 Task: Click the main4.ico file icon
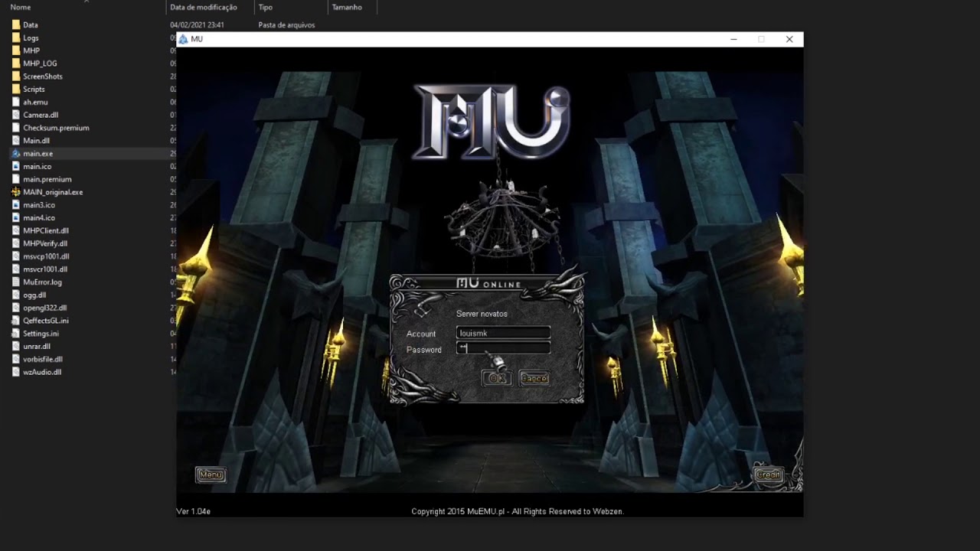tap(16, 217)
